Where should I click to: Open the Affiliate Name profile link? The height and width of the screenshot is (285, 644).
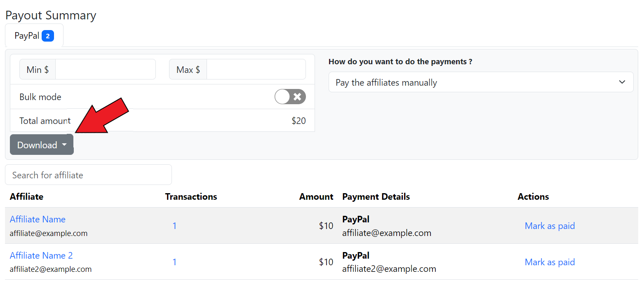point(38,219)
